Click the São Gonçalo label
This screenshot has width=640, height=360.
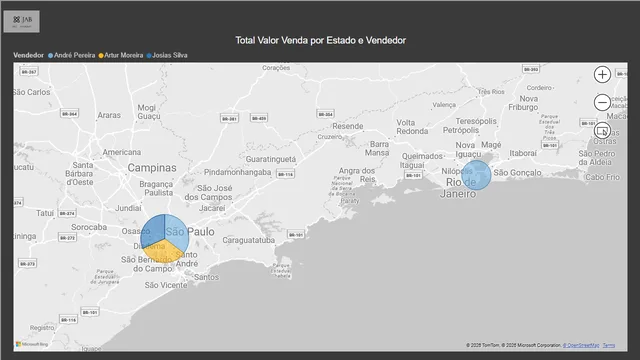click(517, 173)
